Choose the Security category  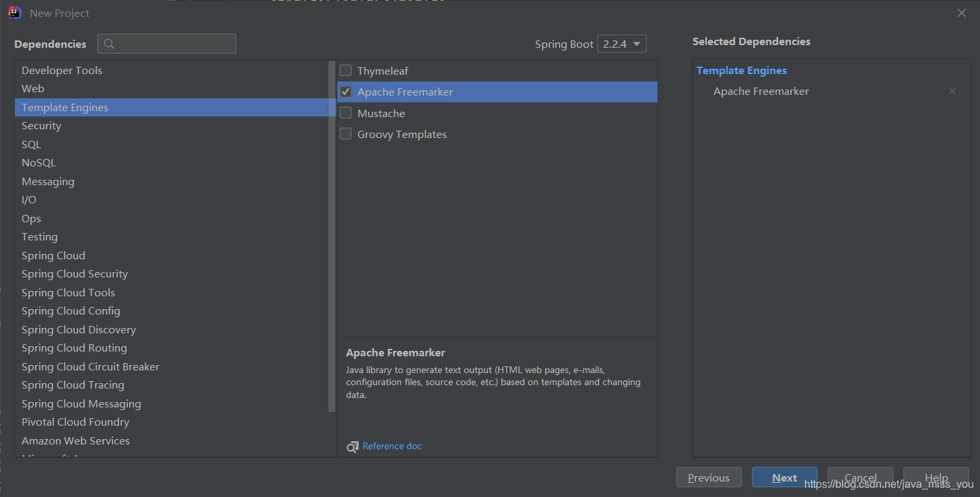(171, 126)
